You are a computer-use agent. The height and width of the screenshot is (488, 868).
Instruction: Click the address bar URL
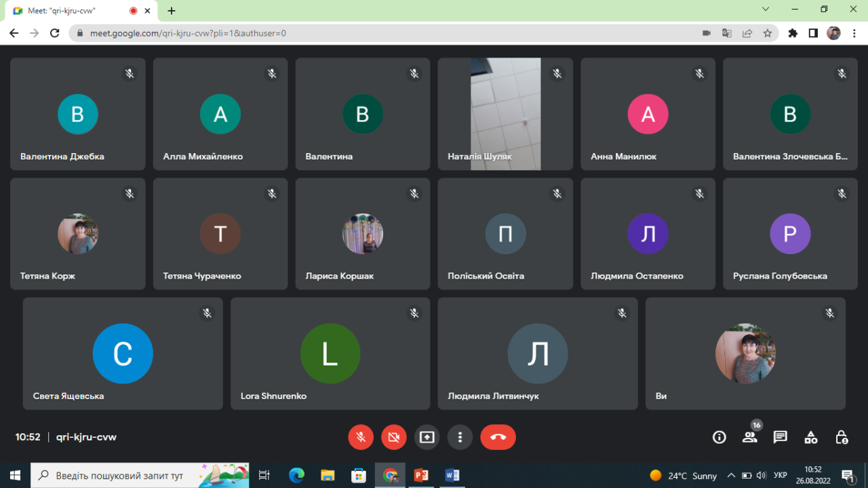click(188, 33)
